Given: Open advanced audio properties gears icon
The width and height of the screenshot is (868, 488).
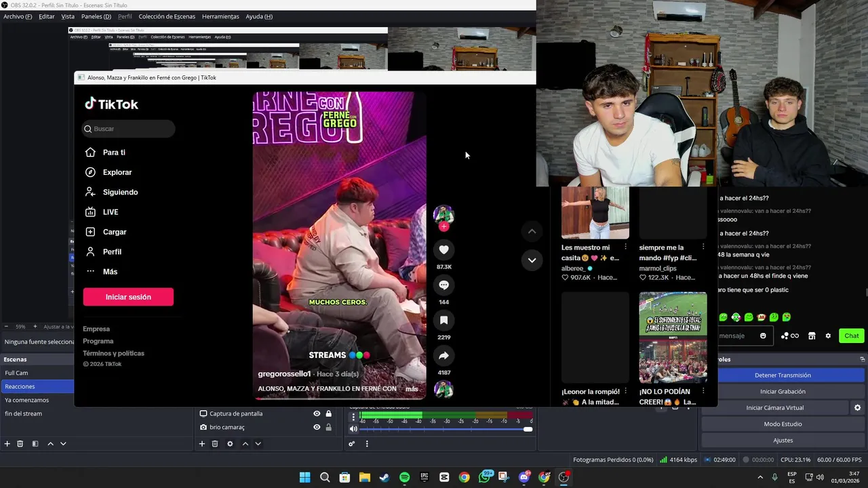Looking at the screenshot, I should pos(351,444).
